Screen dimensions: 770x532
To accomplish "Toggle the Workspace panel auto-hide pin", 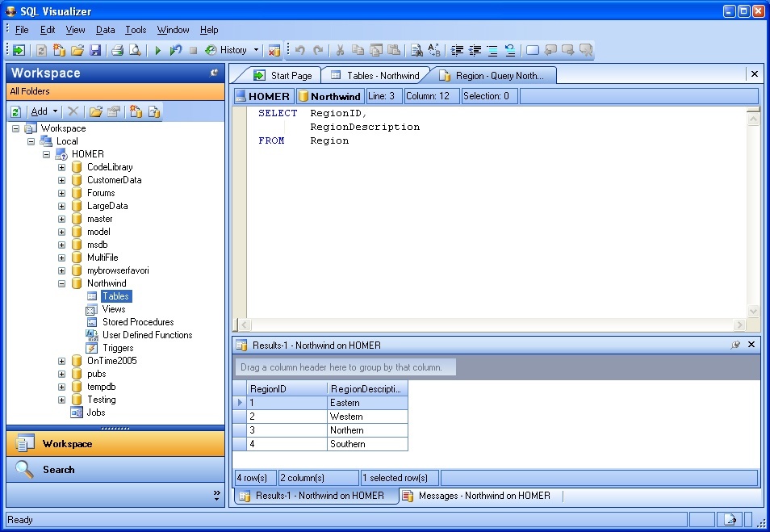I will (215, 73).
